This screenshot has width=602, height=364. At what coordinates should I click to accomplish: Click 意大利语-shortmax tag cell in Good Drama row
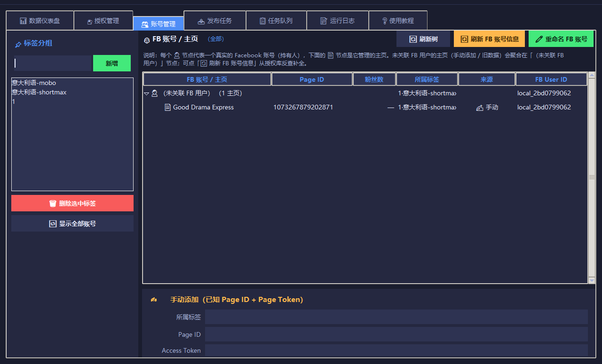point(427,107)
